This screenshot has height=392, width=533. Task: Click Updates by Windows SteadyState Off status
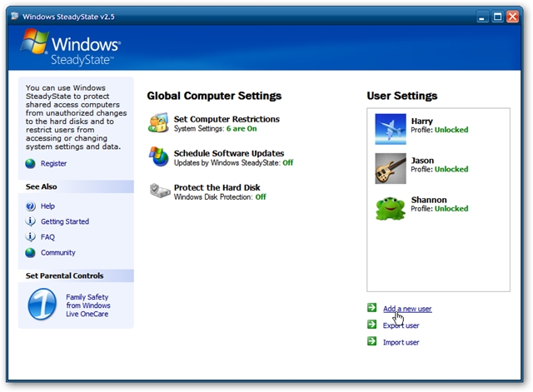288,163
